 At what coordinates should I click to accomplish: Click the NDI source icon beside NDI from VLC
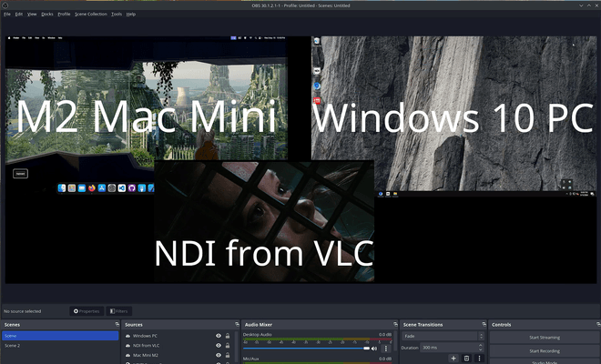pyautogui.click(x=128, y=346)
